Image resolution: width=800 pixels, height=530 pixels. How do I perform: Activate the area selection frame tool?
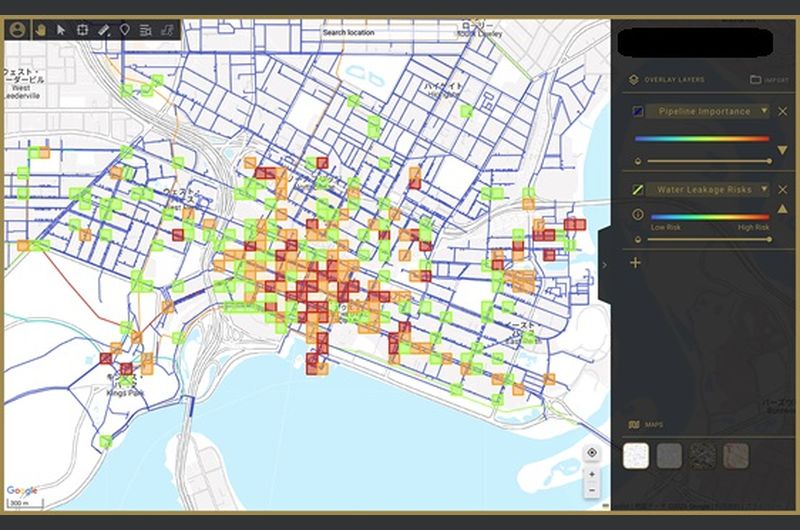point(82,30)
